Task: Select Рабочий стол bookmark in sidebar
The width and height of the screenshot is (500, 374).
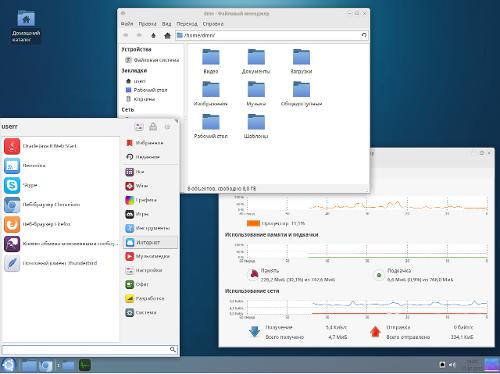Action: [x=147, y=90]
